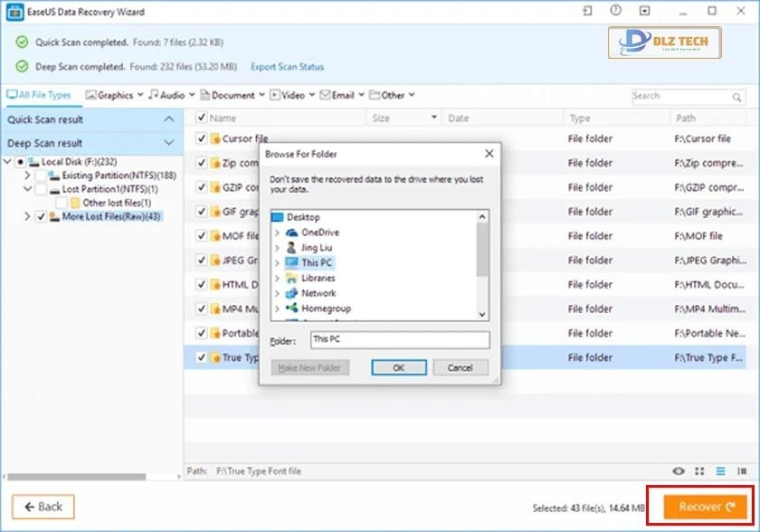Open the scan history icon in title bar
Screen dimensions: 760x532
click(x=616, y=11)
